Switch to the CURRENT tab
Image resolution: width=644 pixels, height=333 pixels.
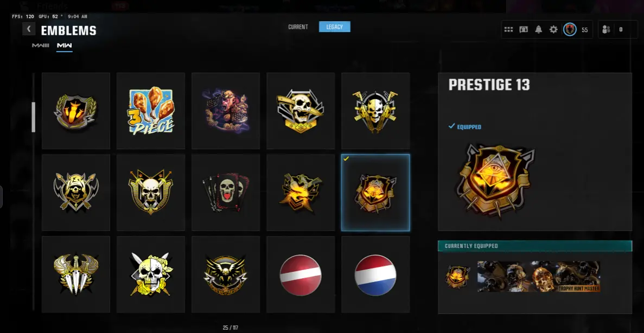coord(298,27)
